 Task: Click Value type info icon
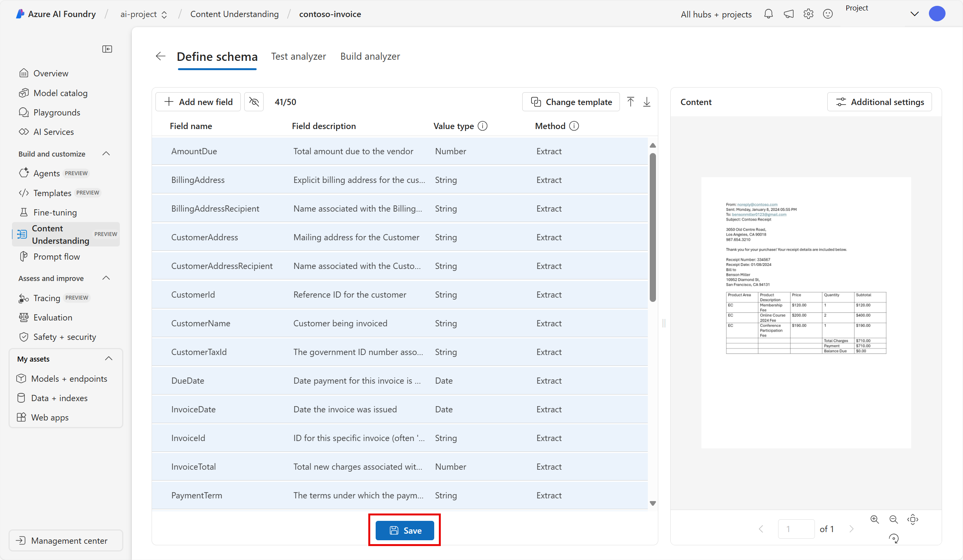483,126
